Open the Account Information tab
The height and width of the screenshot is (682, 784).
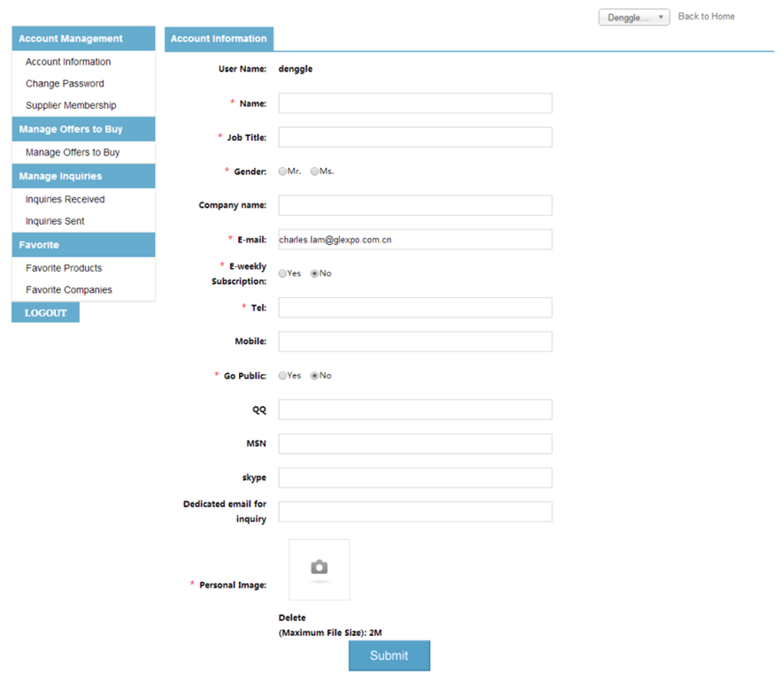tap(219, 39)
